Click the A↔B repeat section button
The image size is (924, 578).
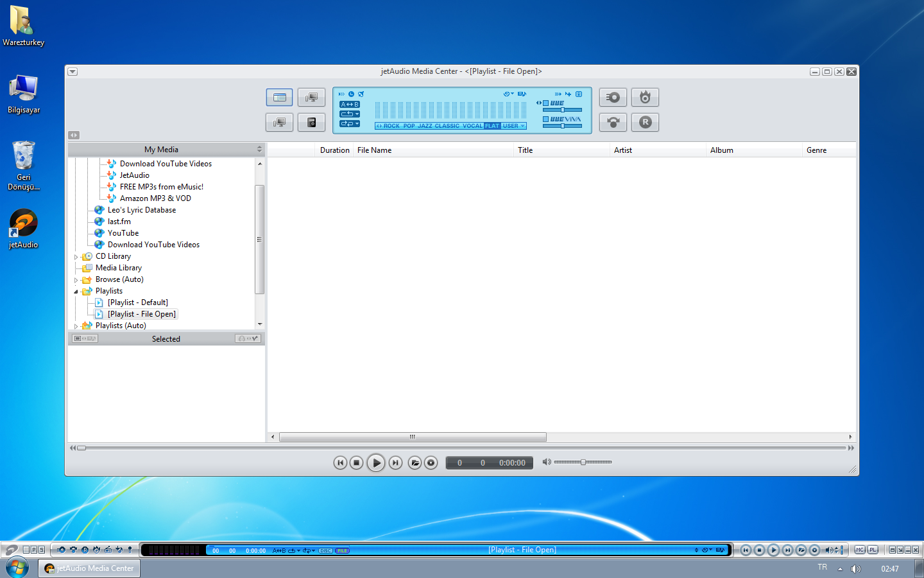pyautogui.click(x=350, y=104)
